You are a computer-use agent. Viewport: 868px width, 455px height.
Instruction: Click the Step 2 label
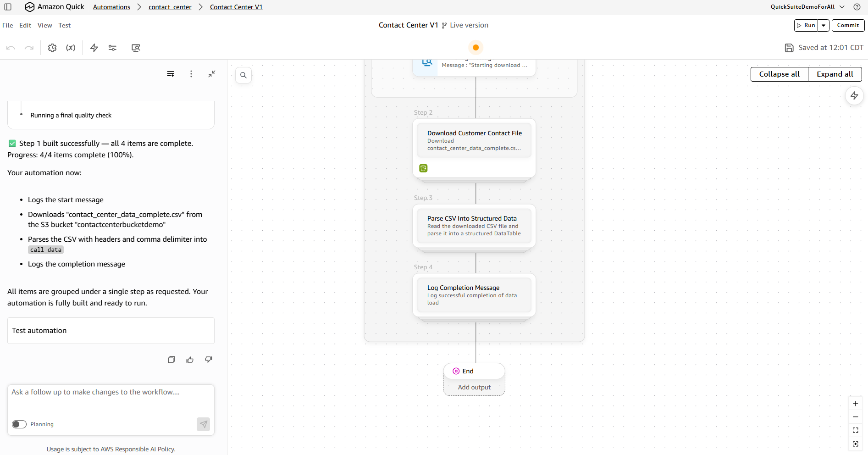pyautogui.click(x=423, y=112)
